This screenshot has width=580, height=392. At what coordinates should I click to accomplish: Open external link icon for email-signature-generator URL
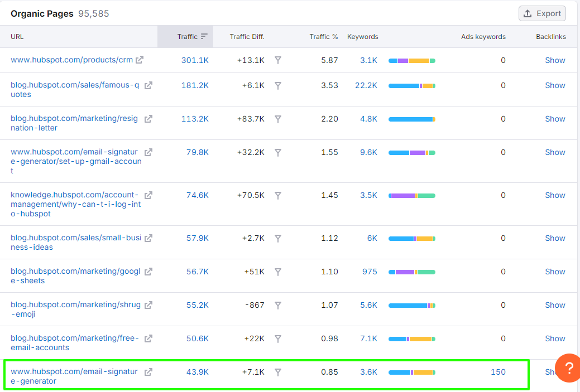(x=148, y=372)
